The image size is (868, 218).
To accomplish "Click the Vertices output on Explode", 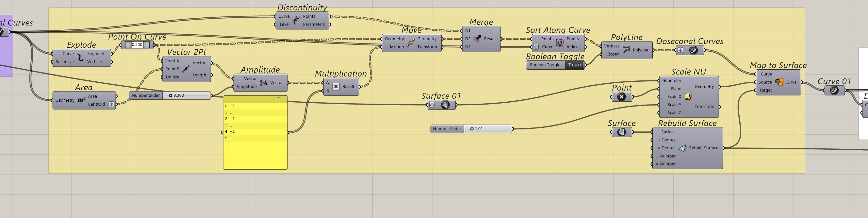I will pos(95,62).
